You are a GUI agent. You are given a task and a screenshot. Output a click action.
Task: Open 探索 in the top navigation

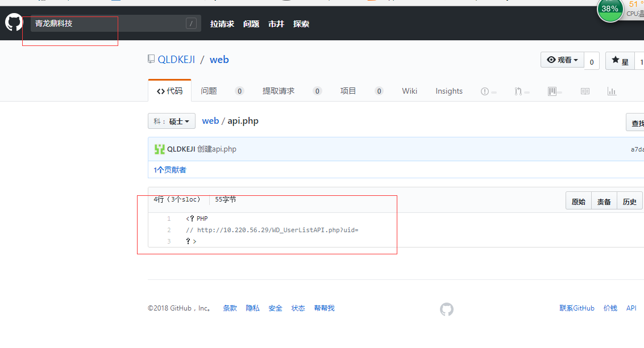pos(301,24)
